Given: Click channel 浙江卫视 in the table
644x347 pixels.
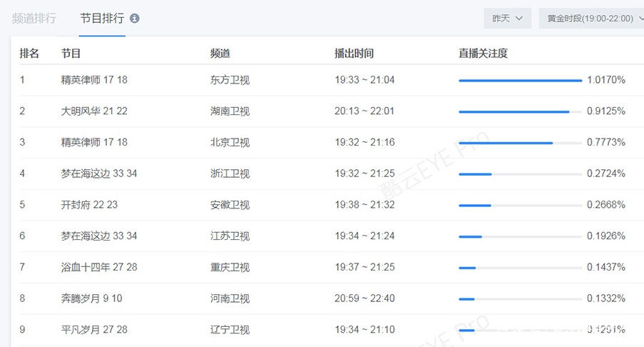Looking at the screenshot, I should [x=230, y=173].
